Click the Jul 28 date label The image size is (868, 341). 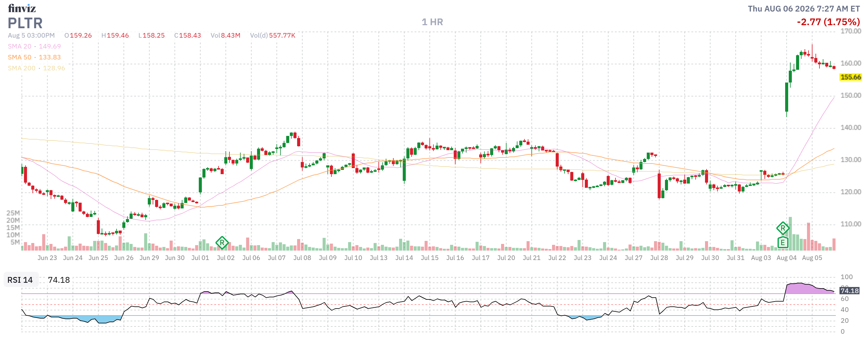pyautogui.click(x=659, y=258)
